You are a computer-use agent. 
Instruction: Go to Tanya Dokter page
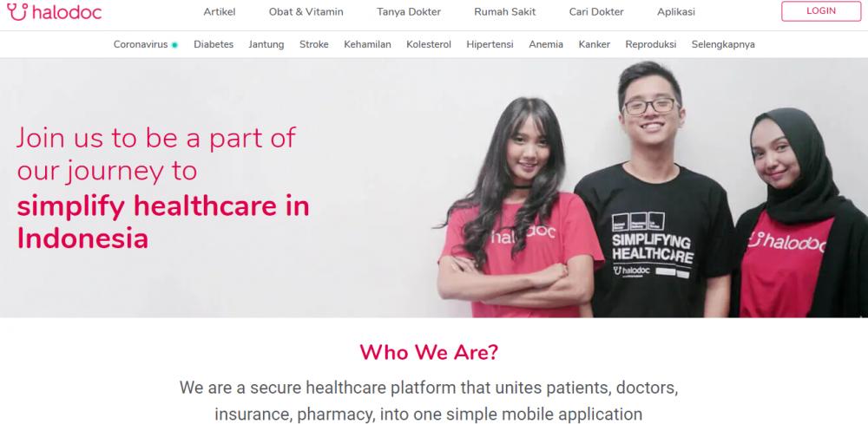pyautogui.click(x=409, y=11)
